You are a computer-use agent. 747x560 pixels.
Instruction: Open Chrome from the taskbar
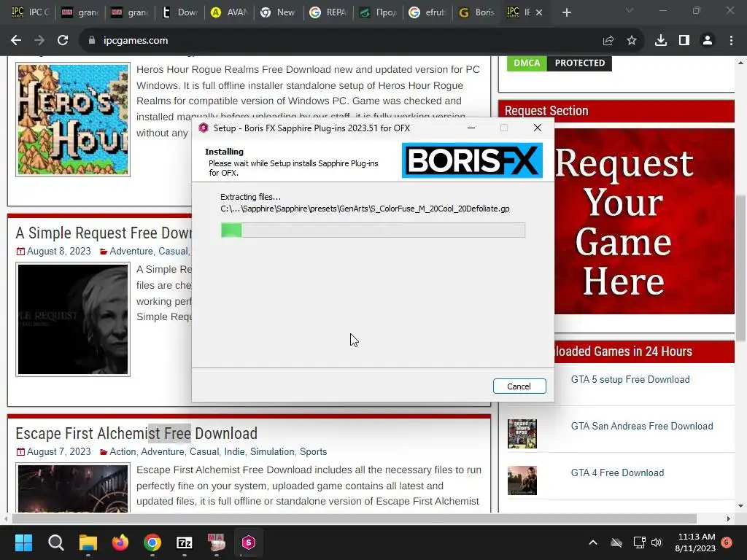152,542
